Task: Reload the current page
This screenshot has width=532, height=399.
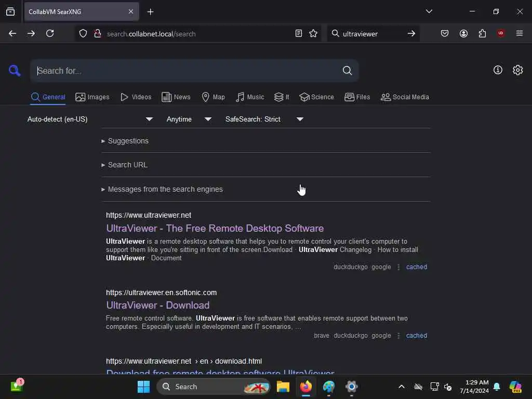Action: pos(50,33)
